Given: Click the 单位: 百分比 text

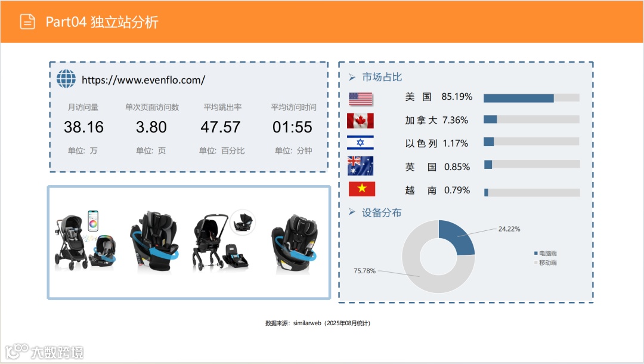Looking at the screenshot, I should tap(222, 151).
